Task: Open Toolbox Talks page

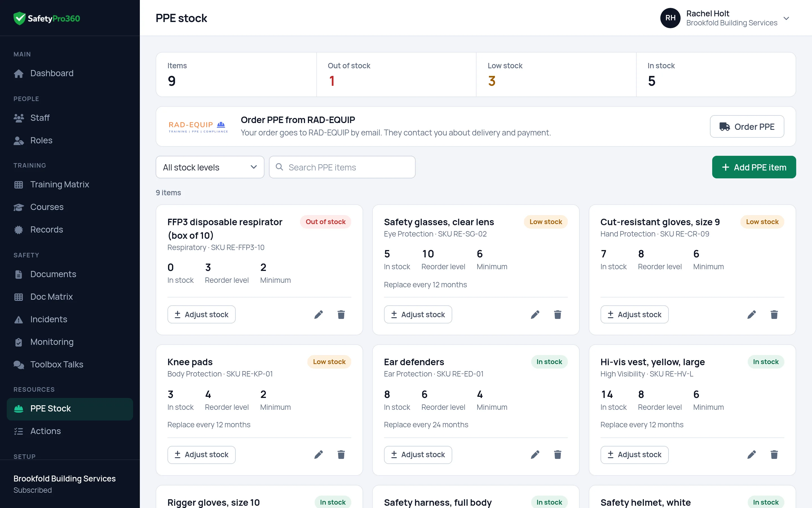Action: tap(70, 365)
